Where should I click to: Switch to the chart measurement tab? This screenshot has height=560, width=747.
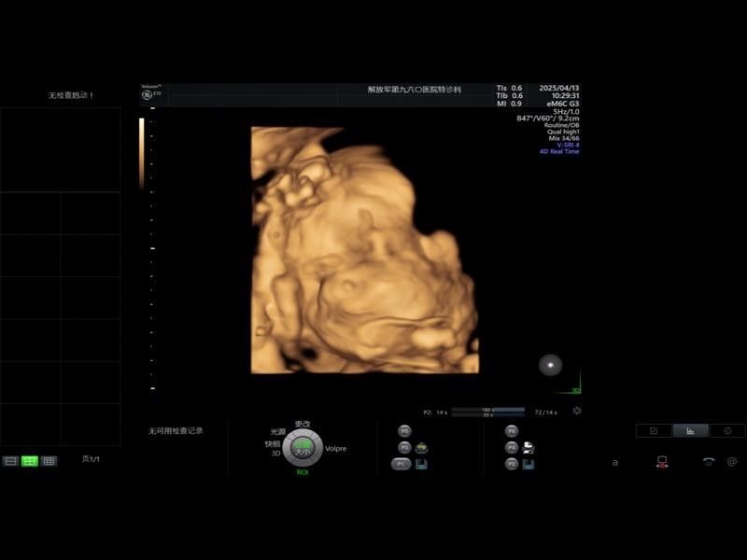pos(690,431)
